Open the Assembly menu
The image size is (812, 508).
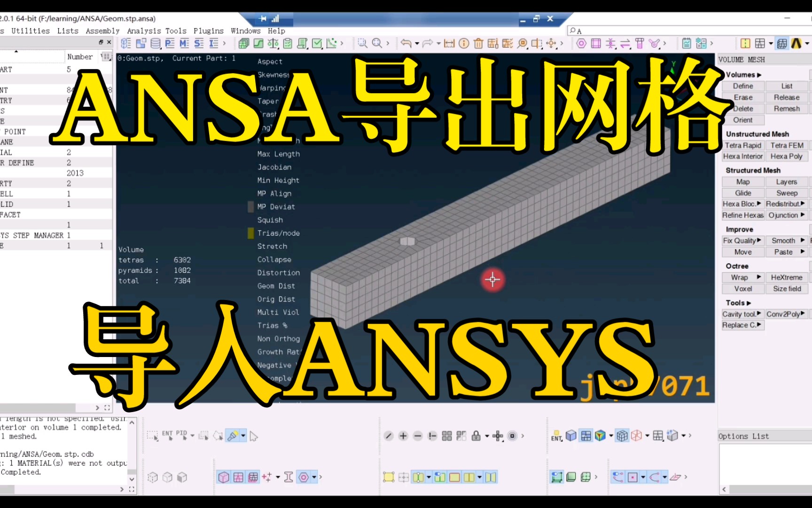[102, 31]
